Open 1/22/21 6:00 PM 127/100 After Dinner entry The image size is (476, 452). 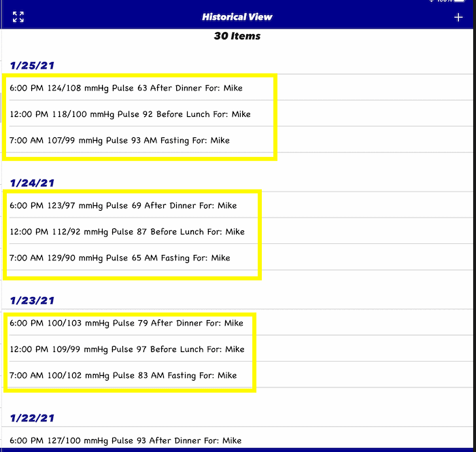pyautogui.click(x=126, y=440)
